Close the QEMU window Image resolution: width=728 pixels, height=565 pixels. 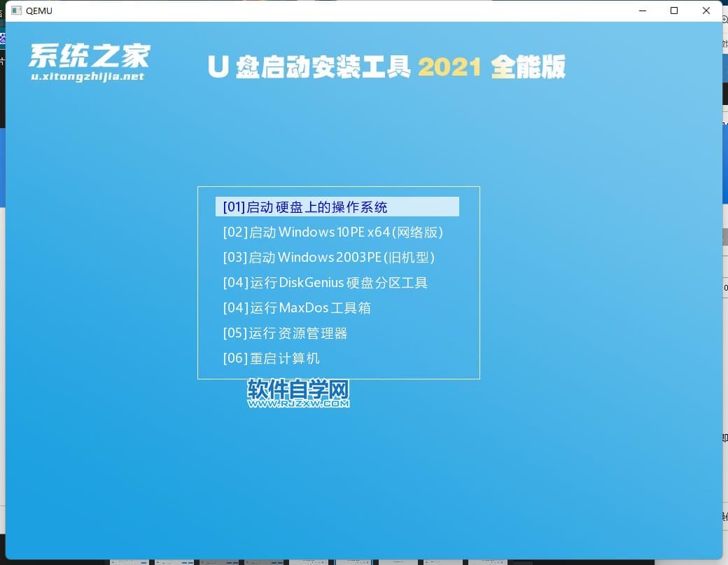(x=706, y=11)
